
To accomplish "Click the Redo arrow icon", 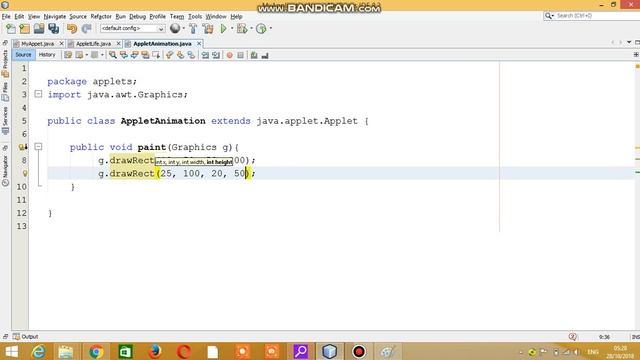I will (x=87, y=29).
